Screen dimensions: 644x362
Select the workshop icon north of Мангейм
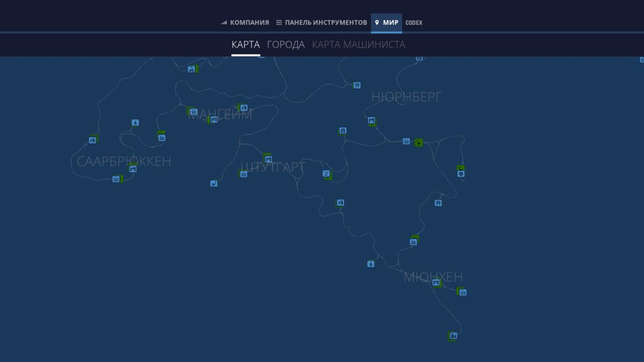191,69
